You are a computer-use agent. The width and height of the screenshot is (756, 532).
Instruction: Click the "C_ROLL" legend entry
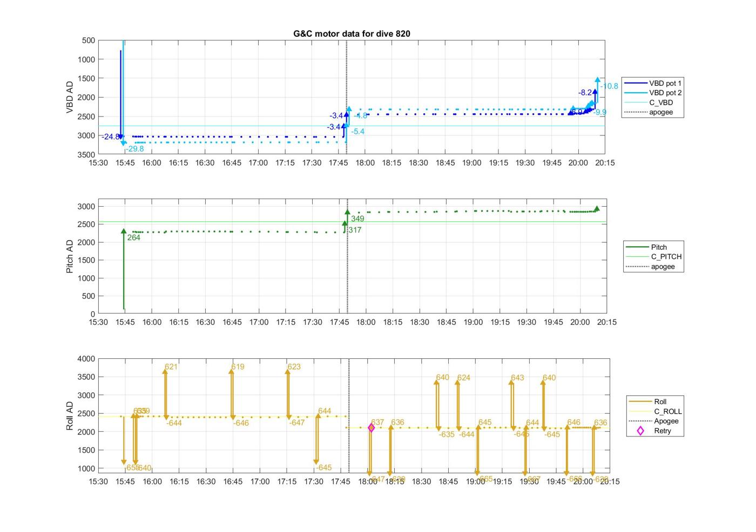coord(655,411)
